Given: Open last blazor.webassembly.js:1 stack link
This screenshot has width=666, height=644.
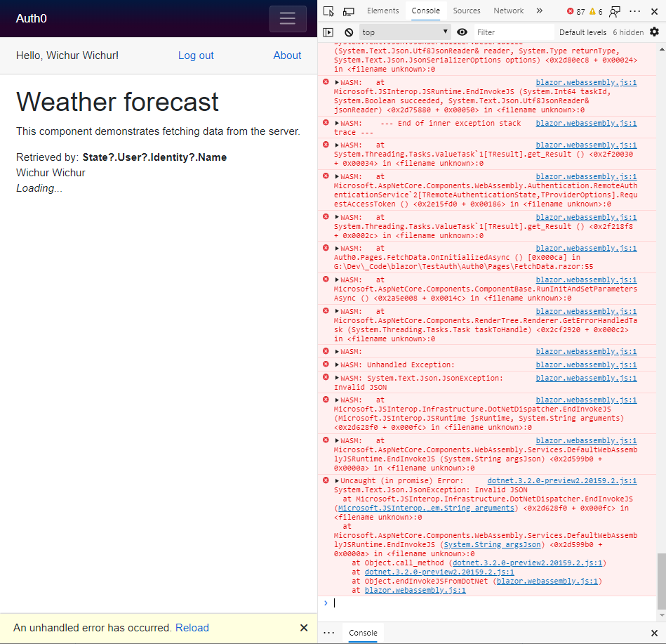Looking at the screenshot, I should coord(415,591).
